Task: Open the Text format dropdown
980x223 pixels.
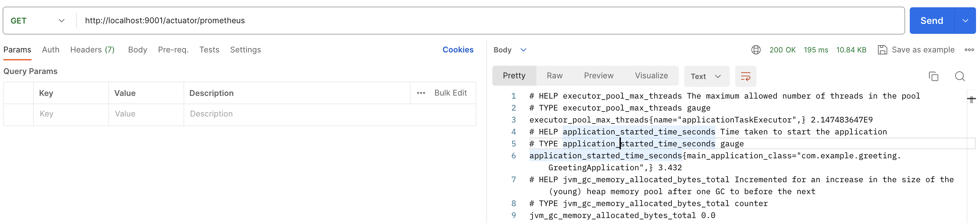Action: coord(706,76)
